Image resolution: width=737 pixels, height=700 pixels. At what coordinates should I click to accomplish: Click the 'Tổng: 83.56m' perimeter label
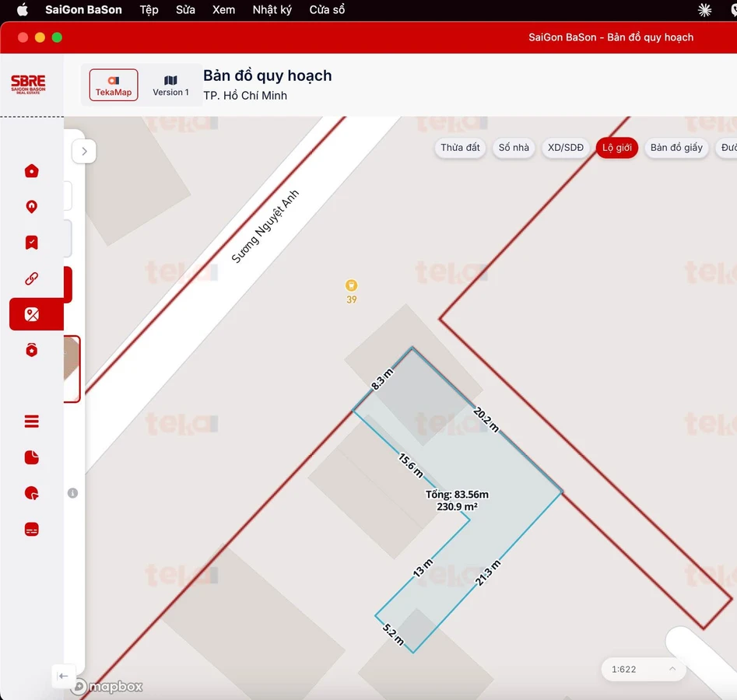(x=457, y=495)
